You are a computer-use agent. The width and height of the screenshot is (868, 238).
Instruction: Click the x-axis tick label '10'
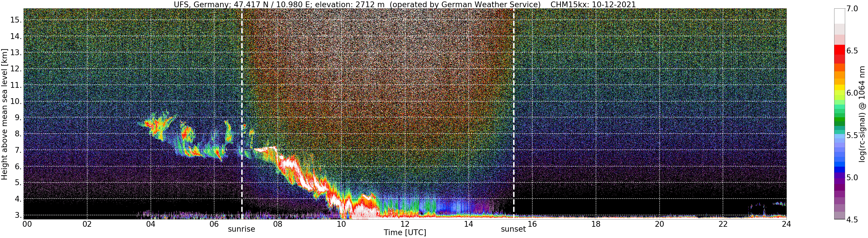341,224
